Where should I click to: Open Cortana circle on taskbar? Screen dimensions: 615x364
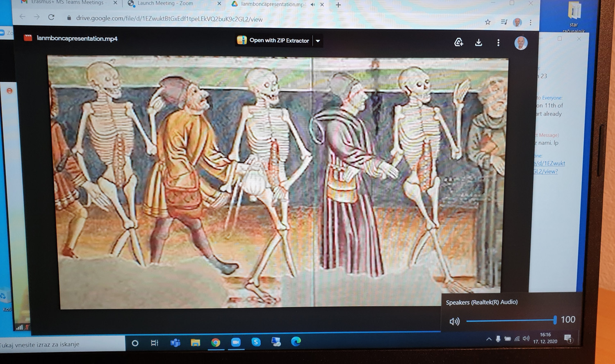click(x=135, y=343)
